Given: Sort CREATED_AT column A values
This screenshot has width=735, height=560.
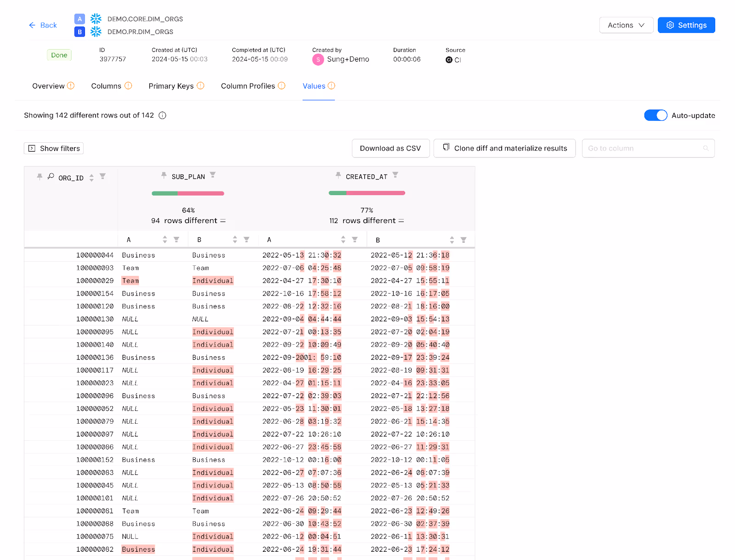Looking at the screenshot, I should [x=343, y=240].
